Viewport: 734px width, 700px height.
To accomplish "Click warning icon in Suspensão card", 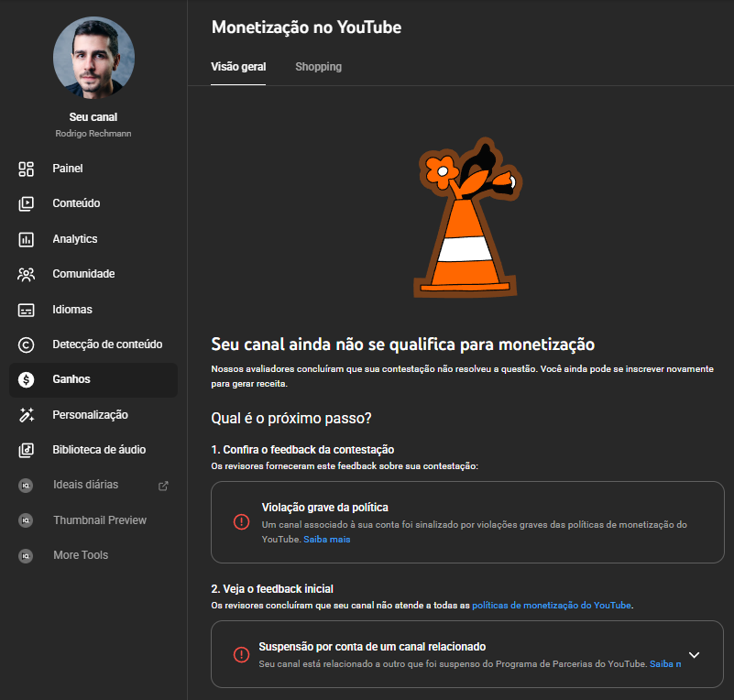I will coord(242,654).
